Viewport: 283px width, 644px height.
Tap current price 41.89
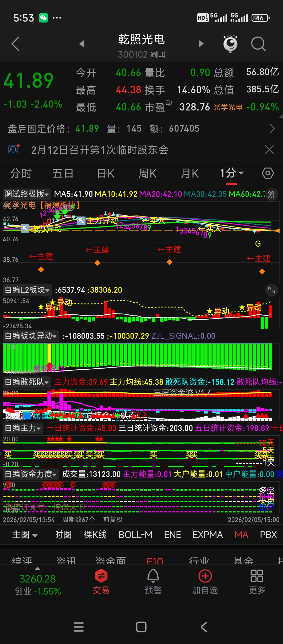point(29,80)
